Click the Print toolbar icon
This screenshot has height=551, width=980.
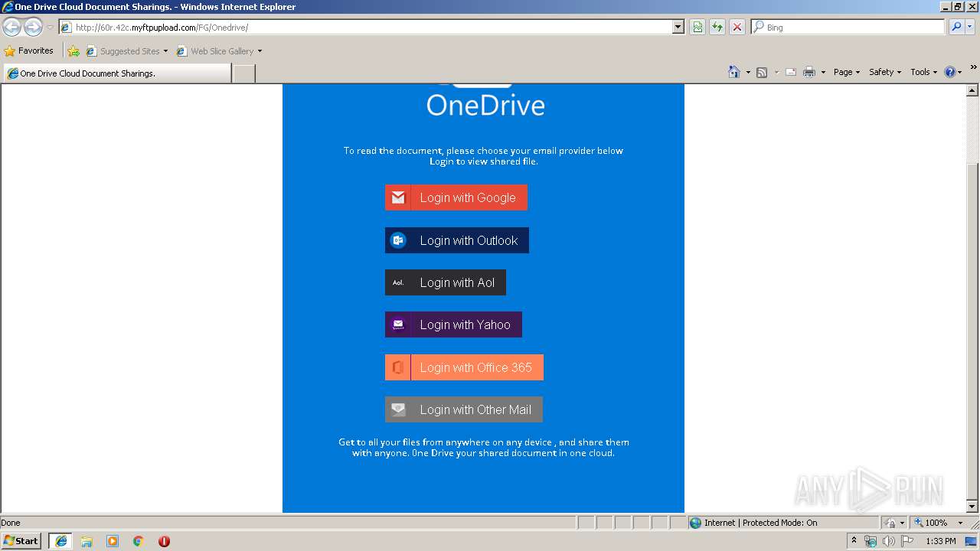click(809, 72)
